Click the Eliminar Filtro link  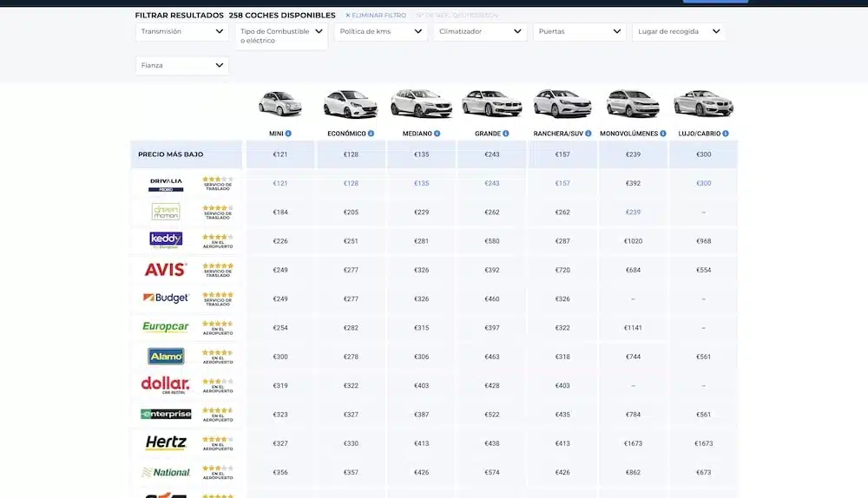point(376,16)
